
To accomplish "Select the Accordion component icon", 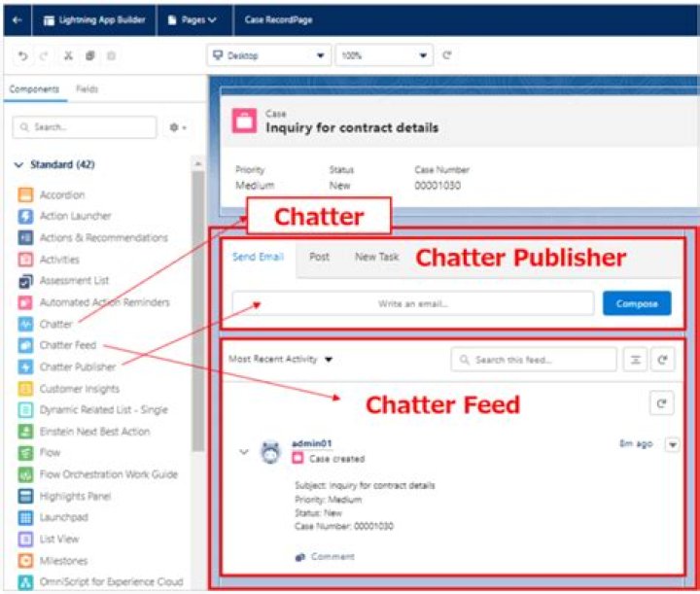I will [x=26, y=194].
